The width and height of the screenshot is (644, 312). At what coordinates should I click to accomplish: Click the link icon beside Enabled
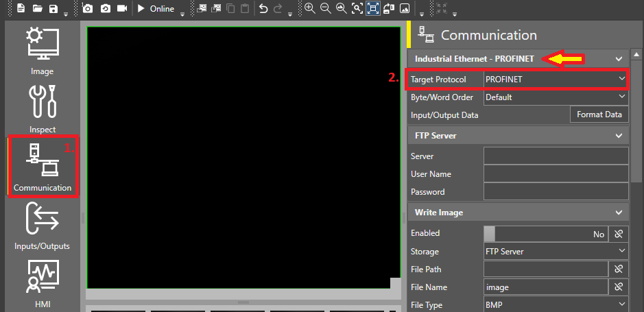click(619, 234)
